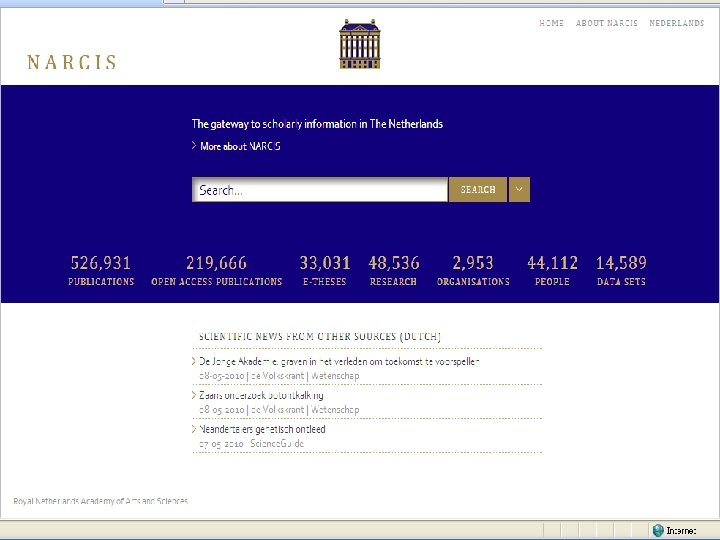Click 'Scientific news from other sources' heading
The width and height of the screenshot is (720, 540).
[320, 337]
